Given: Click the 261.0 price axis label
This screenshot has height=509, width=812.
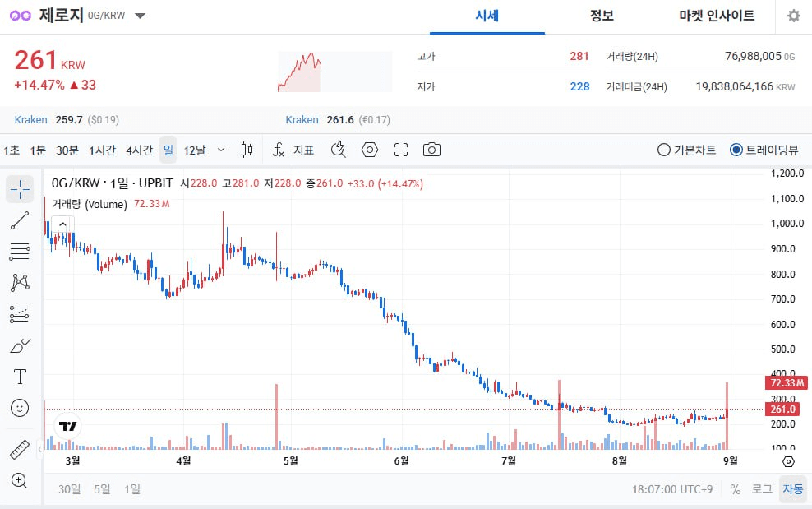Looking at the screenshot, I should pyautogui.click(x=782, y=409).
